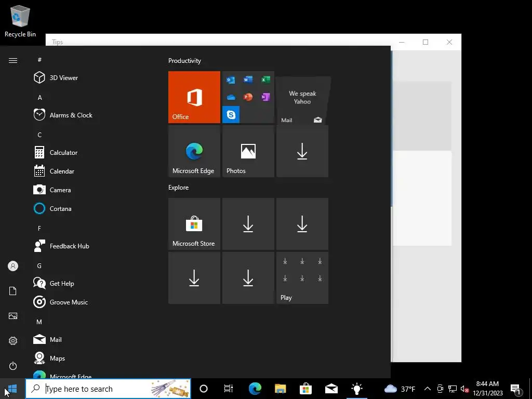This screenshot has height=399, width=532.
Task: Open the Microsoft Store tile
Action: (x=194, y=224)
